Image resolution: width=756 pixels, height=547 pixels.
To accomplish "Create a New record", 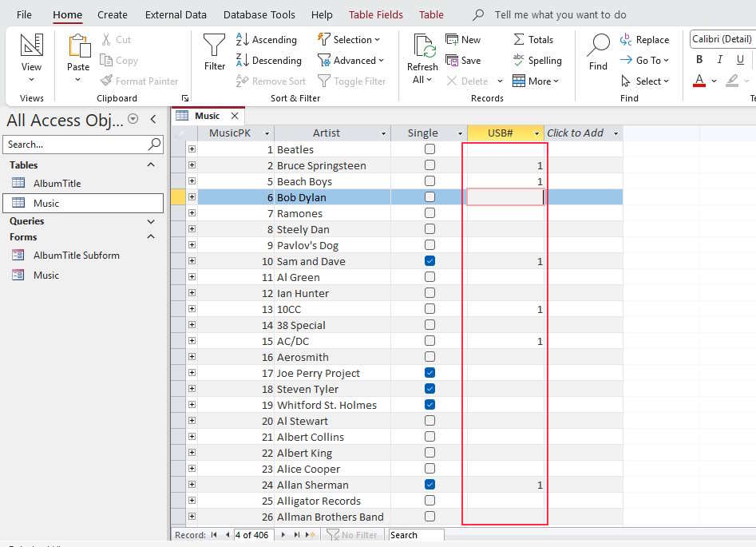I will pyautogui.click(x=463, y=40).
